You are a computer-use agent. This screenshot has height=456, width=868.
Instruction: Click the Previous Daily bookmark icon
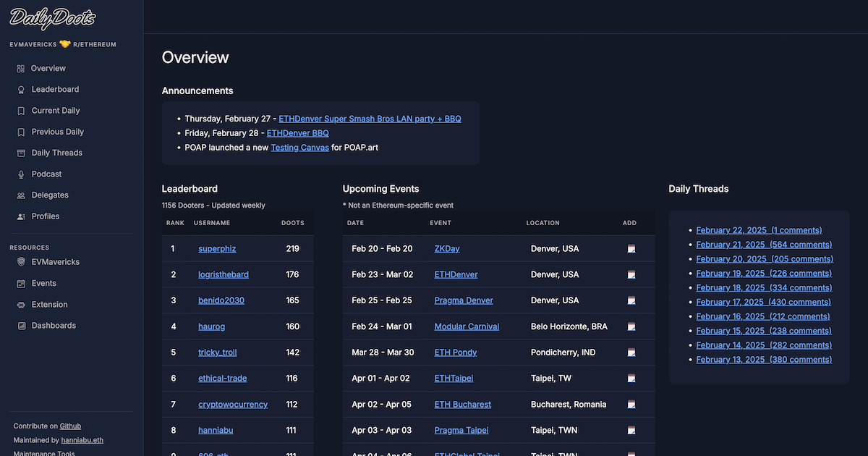pos(21,132)
